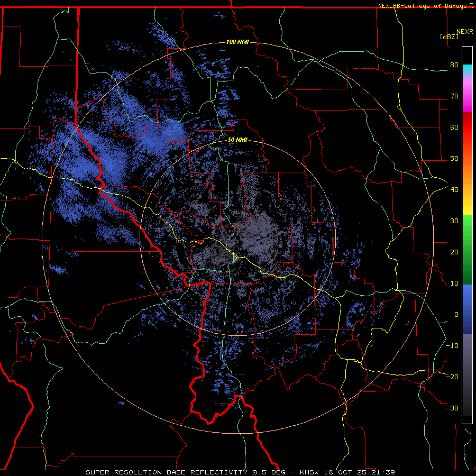The height and width of the screenshot is (476, 476).
Task: Click the -20 value on the dBZ scale
Action: click(x=452, y=377)
